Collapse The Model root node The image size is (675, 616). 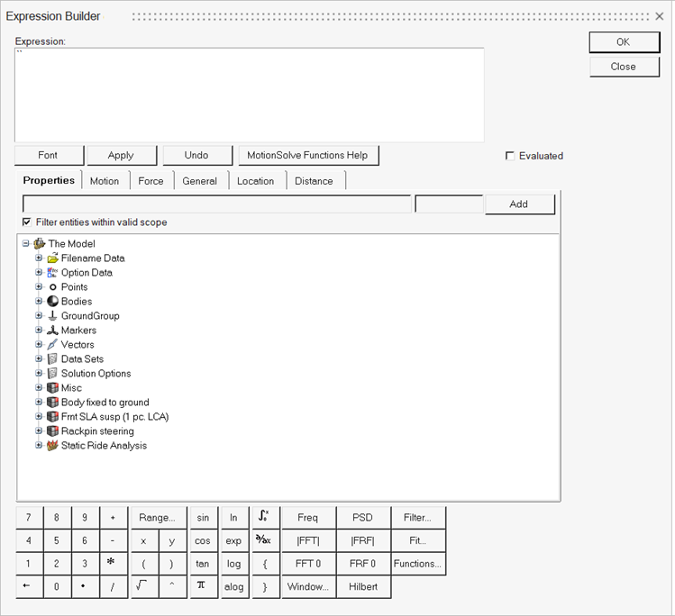tap(26, 244)
